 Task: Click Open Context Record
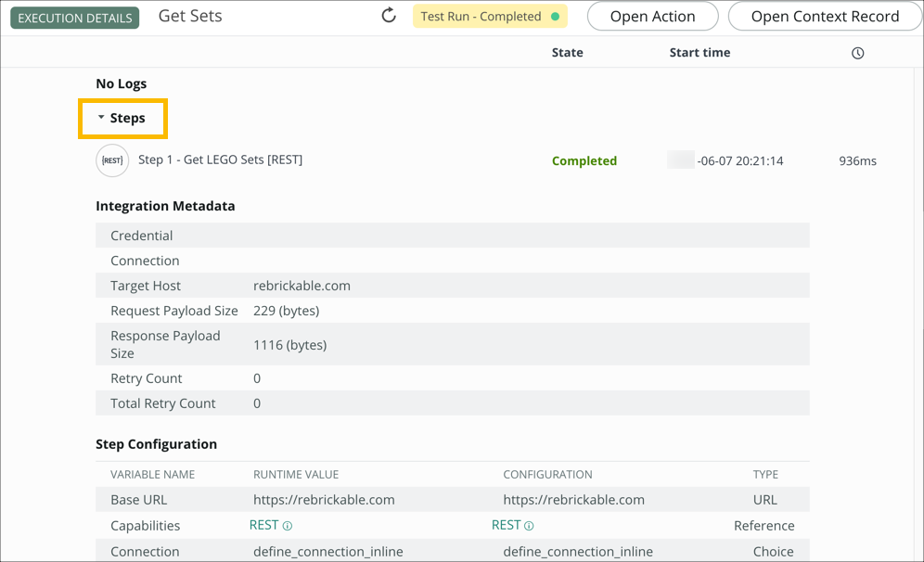(x=825, y=16)
